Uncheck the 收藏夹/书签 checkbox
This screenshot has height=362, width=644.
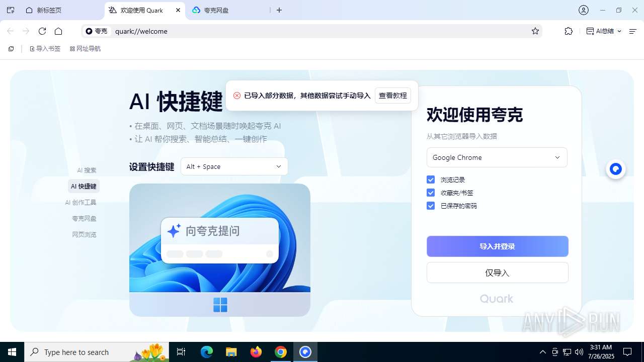pyautogui.click(x=431, y=193)
